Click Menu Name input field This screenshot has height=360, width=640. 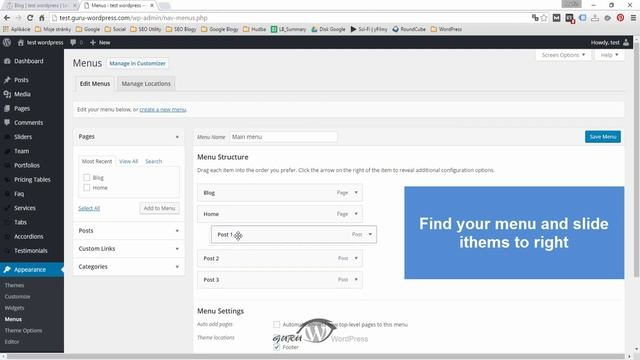[283, 137]
